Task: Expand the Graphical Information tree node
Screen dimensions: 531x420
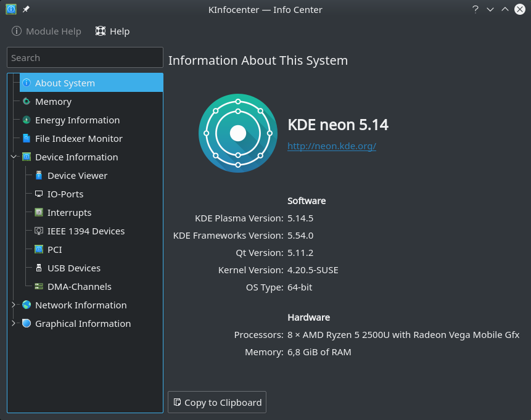Action: 14,323
